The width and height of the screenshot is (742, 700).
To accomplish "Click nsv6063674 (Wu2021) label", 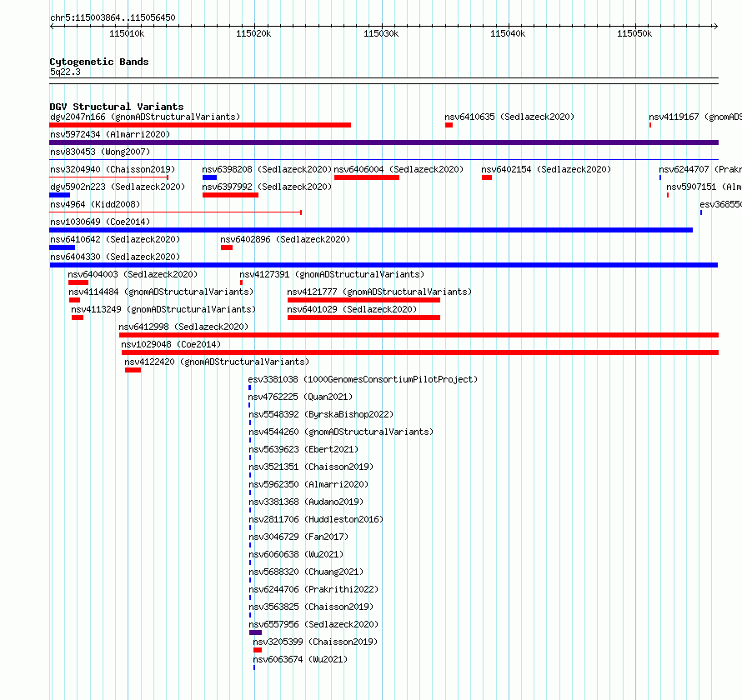I will tap(300, 659).
